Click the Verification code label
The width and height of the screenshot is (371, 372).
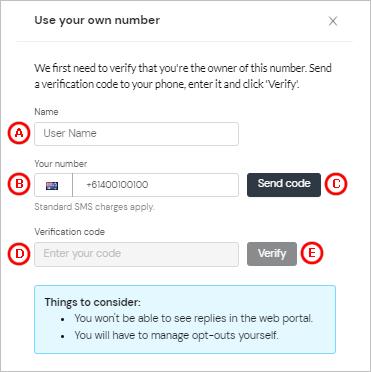click(x=70, y=232)
